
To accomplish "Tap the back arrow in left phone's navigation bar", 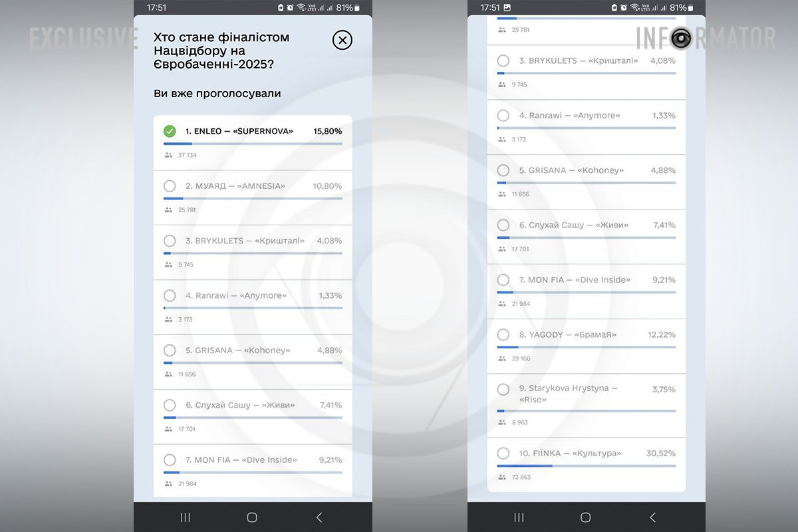I will click(x=319, y=517).
